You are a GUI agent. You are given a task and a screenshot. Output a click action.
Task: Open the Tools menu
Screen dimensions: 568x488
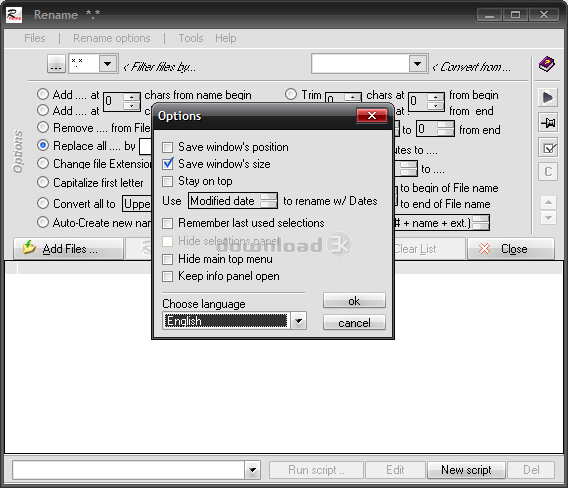tap(191, 38)
